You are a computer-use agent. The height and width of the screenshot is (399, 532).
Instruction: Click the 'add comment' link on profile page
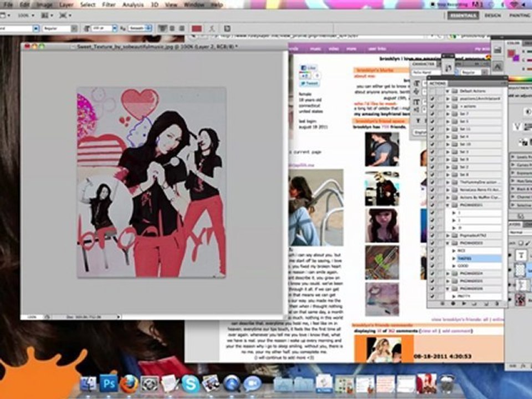[457, 331]
